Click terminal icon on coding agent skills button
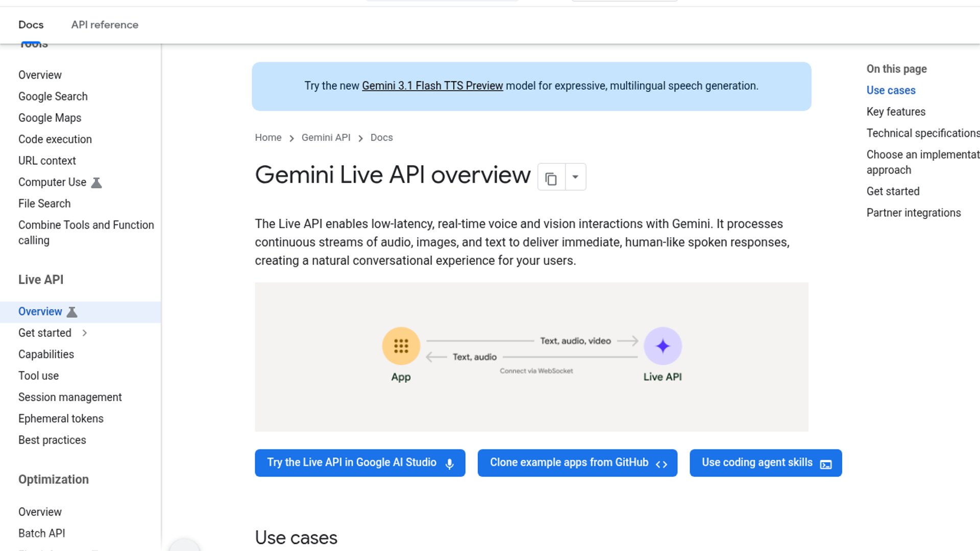This screenshot has width=980, height=551. click(826, 464)
